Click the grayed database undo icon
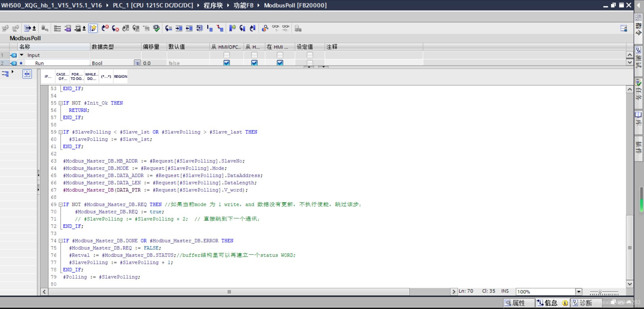The width and height of the screenshot is (644, 309). pos(45,28)
